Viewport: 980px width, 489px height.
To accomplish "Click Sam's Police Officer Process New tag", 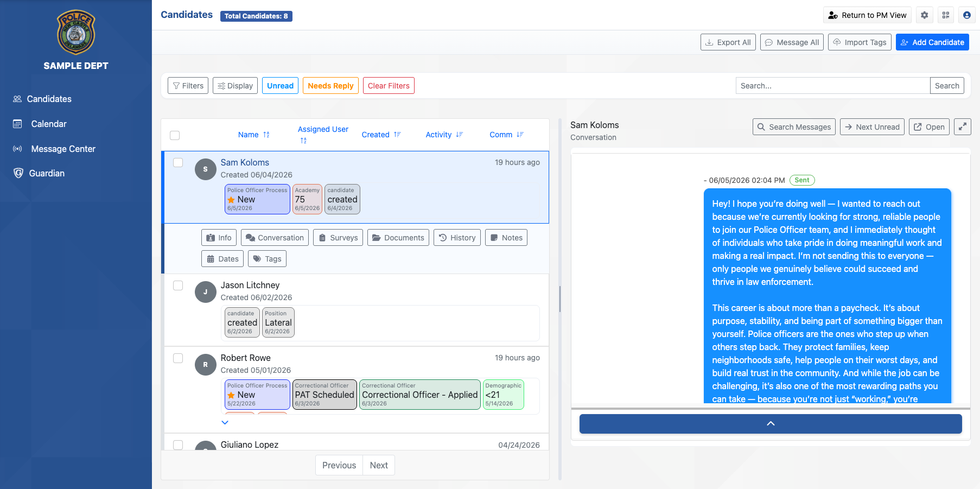I will click(257, 199).
